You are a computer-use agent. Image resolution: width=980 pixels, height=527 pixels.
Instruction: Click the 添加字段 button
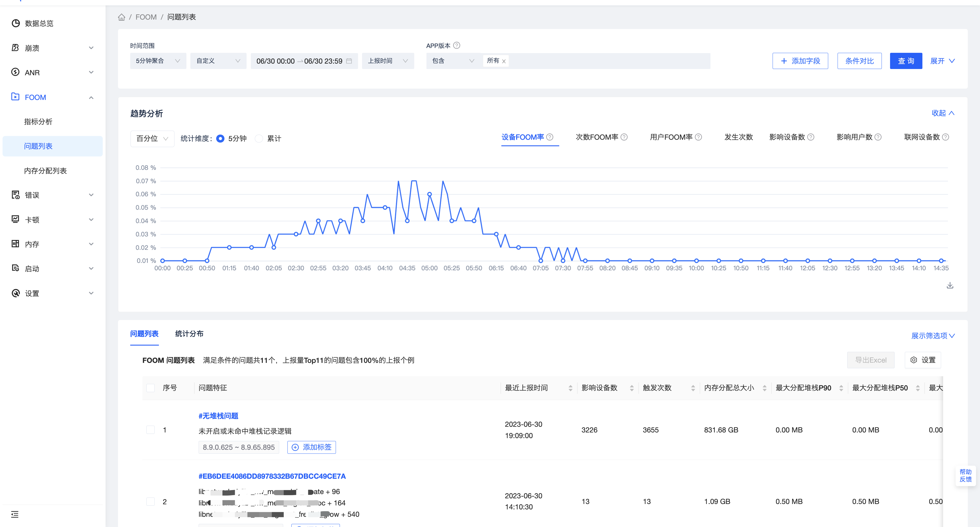(x=800, y=61)
